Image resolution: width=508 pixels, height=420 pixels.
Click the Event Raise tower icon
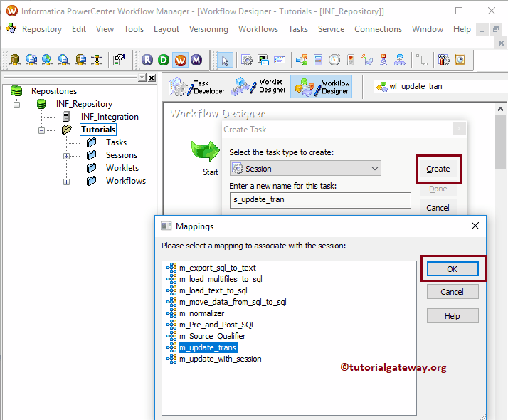coord(383,60)
